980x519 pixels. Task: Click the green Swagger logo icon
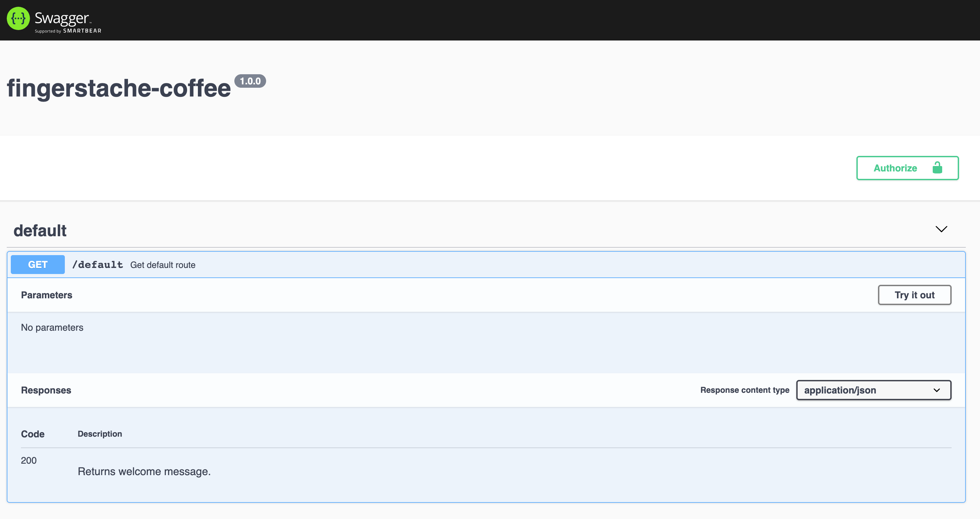point(18,18)
